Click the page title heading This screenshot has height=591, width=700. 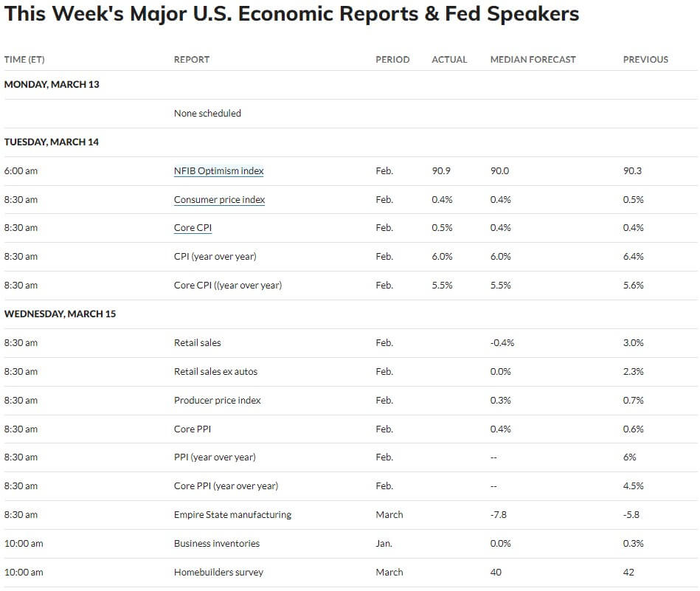[291, 14]
